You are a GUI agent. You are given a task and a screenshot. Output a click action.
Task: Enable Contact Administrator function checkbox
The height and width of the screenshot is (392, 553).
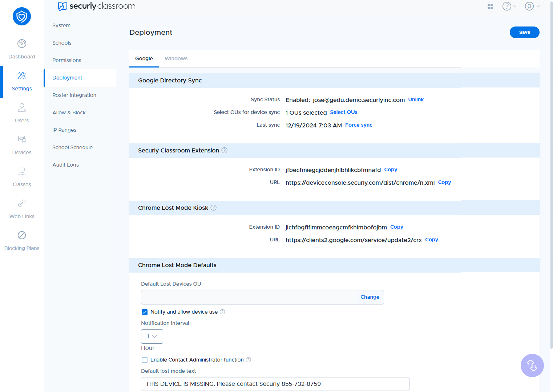145,360
